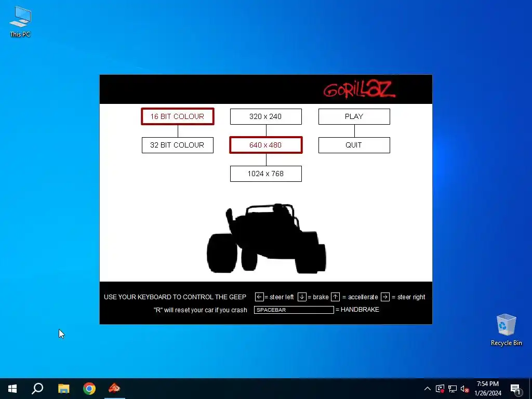
Task: Open File Explorer from the taskbar
Action: 63,389
